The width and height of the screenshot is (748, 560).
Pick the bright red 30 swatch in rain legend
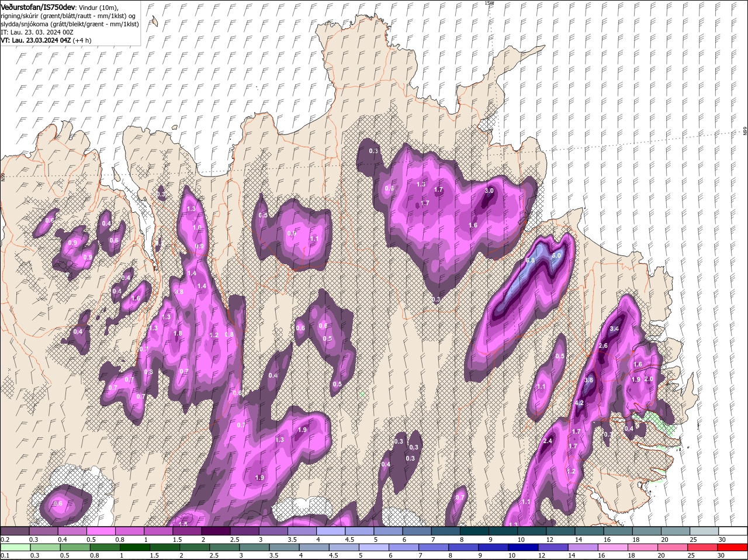pos(733,547)
